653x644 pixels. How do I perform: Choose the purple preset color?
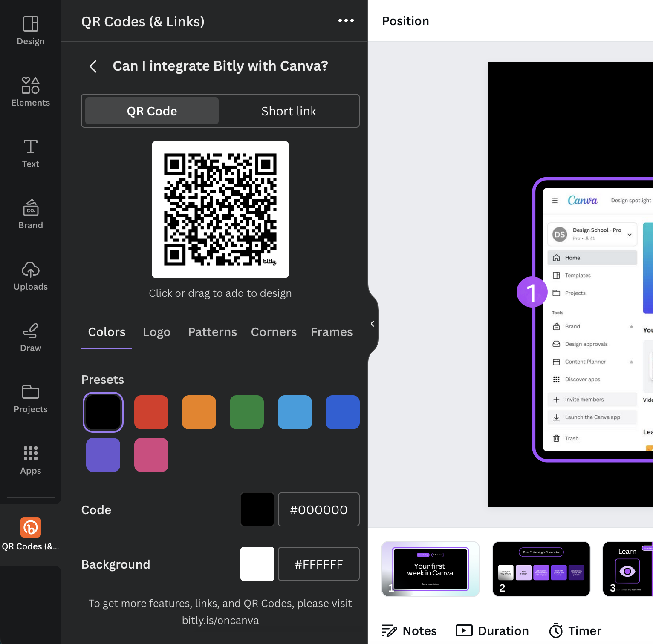pyautogui.click(x=103, y=455)
